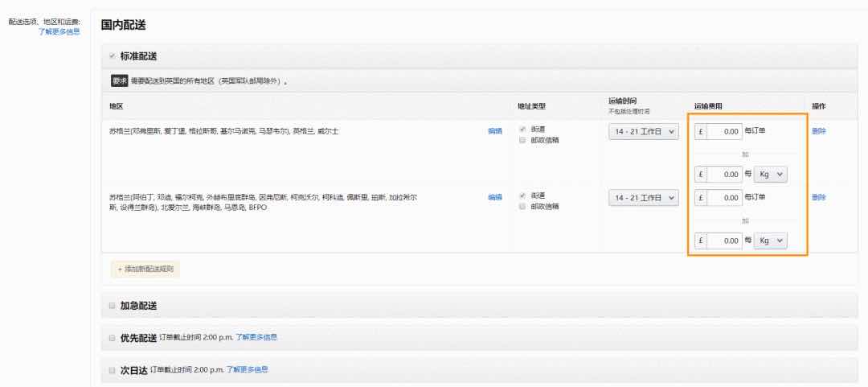Enable the 次日达 checkbox
Screen dimensions: 868x387
[113, 370]
